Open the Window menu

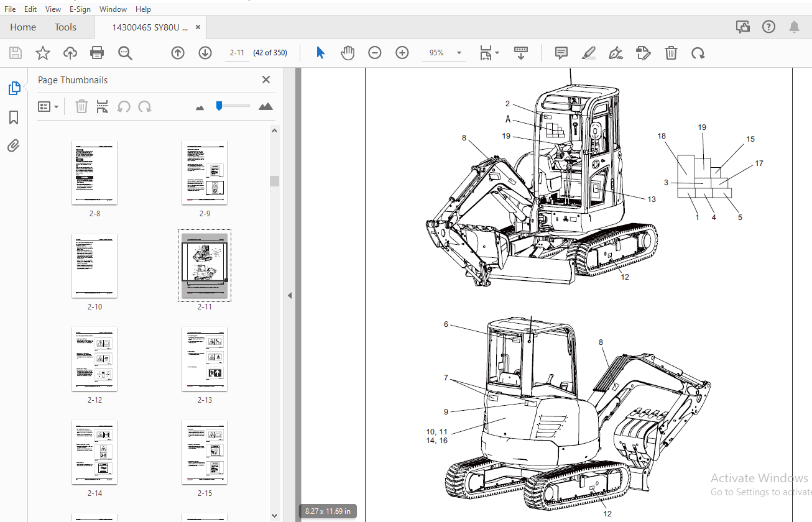click(113, 9)
